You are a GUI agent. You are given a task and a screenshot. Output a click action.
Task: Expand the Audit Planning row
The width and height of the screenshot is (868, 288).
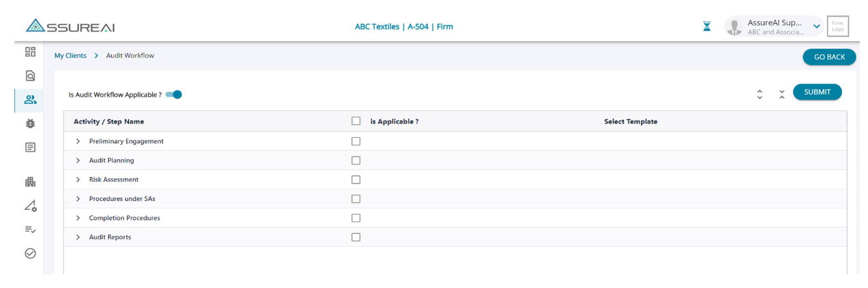(78, 160)
